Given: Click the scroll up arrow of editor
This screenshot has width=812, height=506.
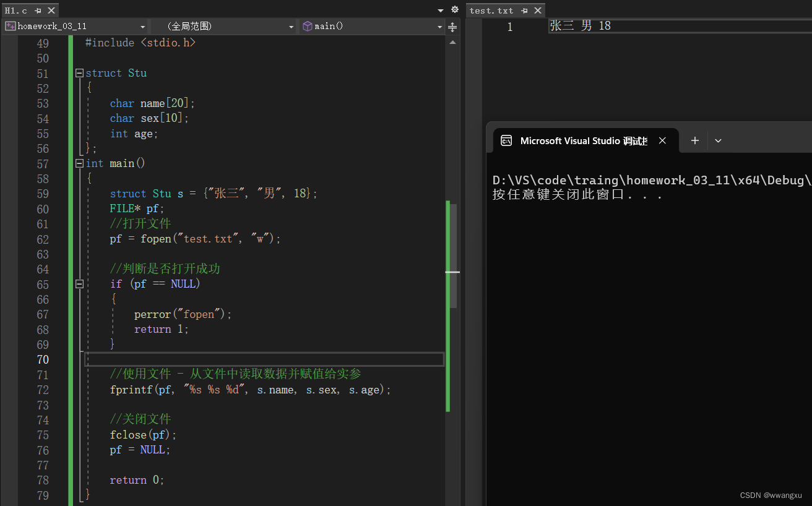Looking at the screenshot, I should [x=452, y=42].
